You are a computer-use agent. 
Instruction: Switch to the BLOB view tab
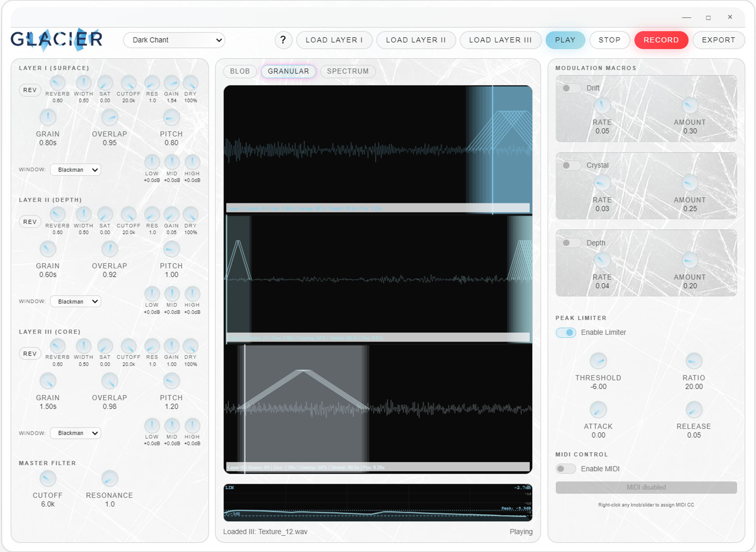tap(240, 71)
